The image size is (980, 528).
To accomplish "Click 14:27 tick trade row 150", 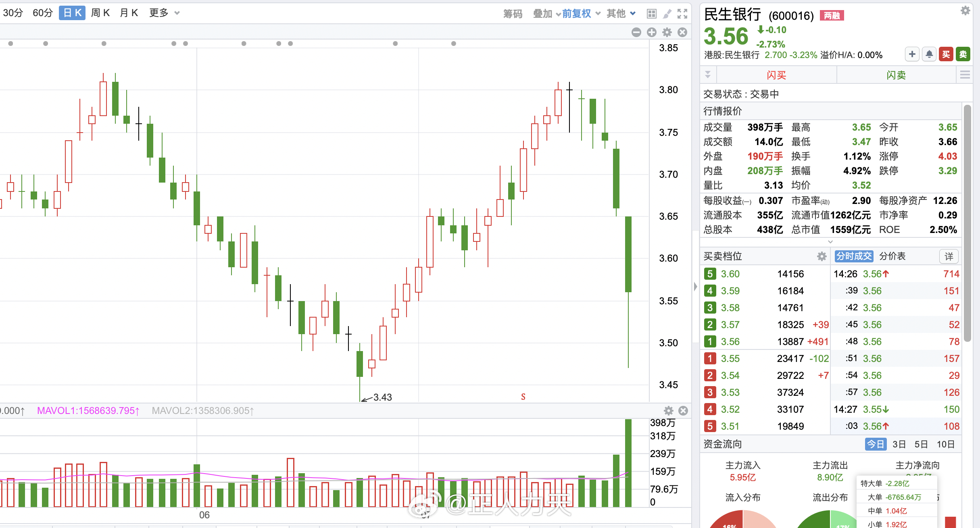I will (897, 410).
